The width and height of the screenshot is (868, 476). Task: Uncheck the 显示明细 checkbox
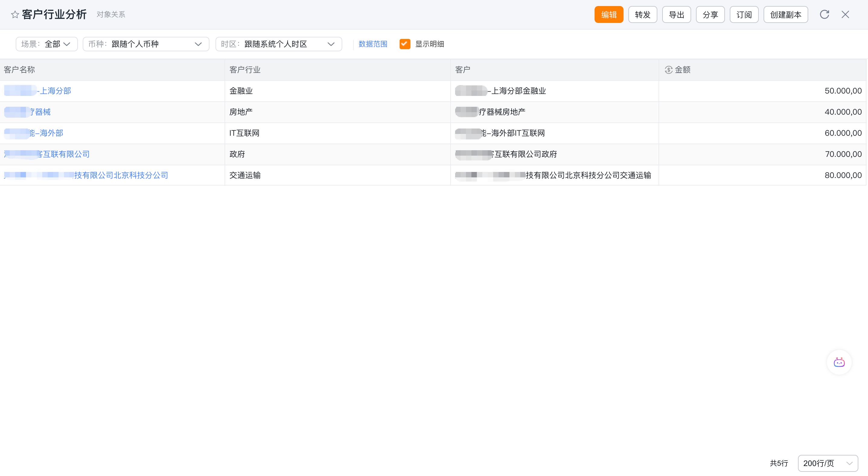point(405,44)
